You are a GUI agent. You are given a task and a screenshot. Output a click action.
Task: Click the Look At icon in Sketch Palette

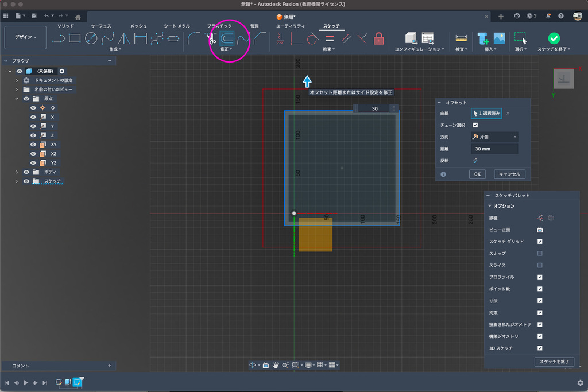pyautogui.click(x=540, y=230)
